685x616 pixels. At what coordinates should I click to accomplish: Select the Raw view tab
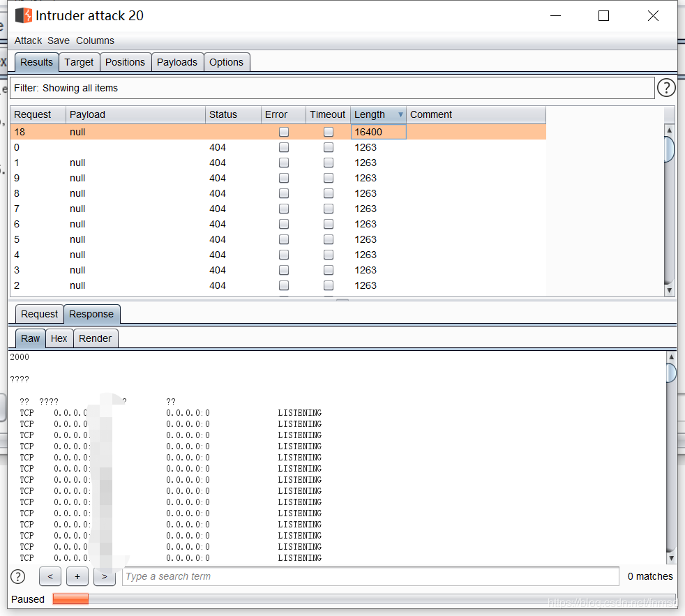(31, 338)
